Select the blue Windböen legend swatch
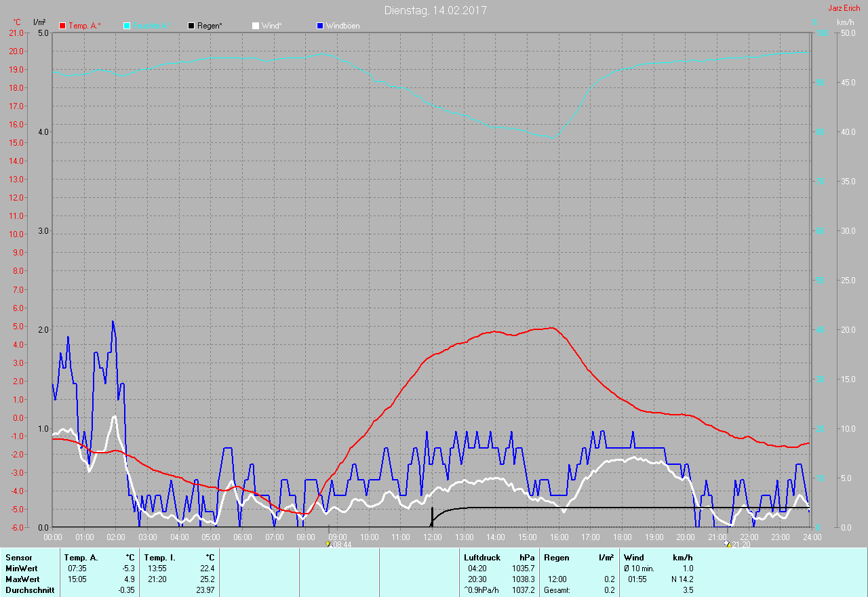The width and height of the screenshot is (868, 597). (x=320, y=26)
